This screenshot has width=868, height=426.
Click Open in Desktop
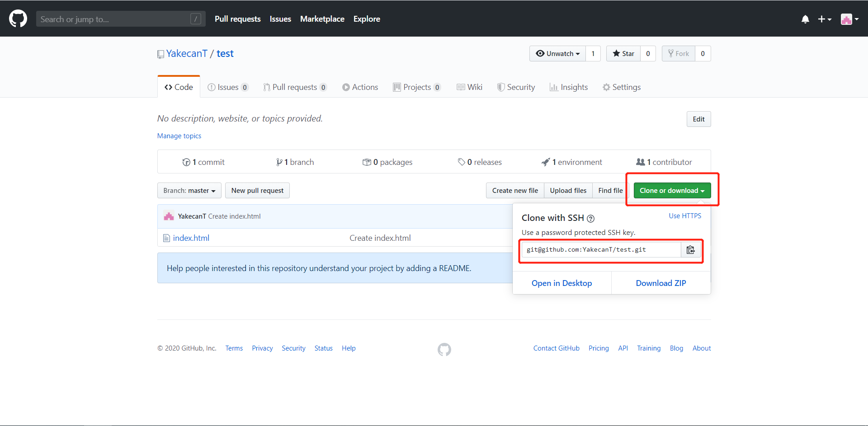click(x=561, y=283)
